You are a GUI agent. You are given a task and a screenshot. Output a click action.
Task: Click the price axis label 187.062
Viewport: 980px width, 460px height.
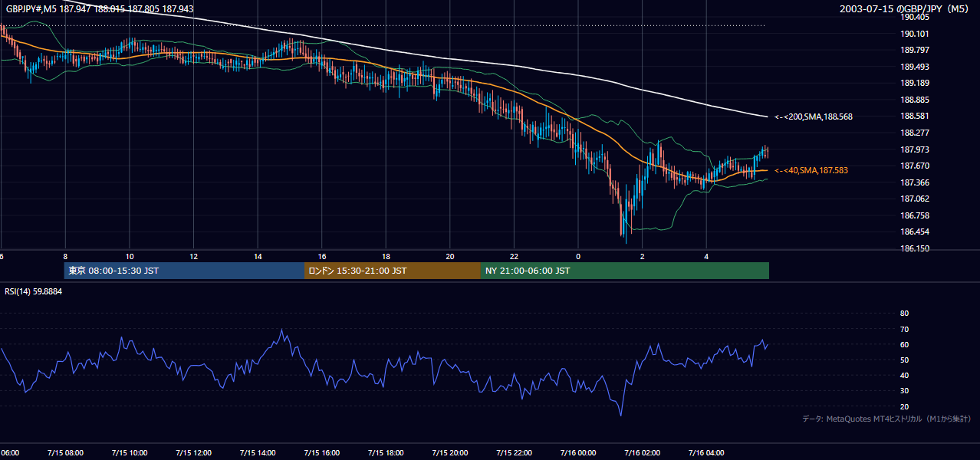916,199
